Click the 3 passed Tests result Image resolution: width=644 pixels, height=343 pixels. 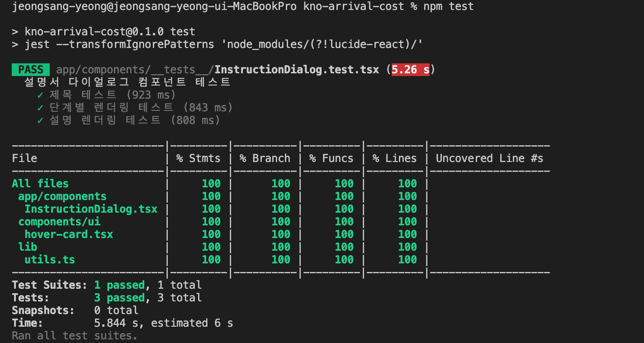coord(119,298)
